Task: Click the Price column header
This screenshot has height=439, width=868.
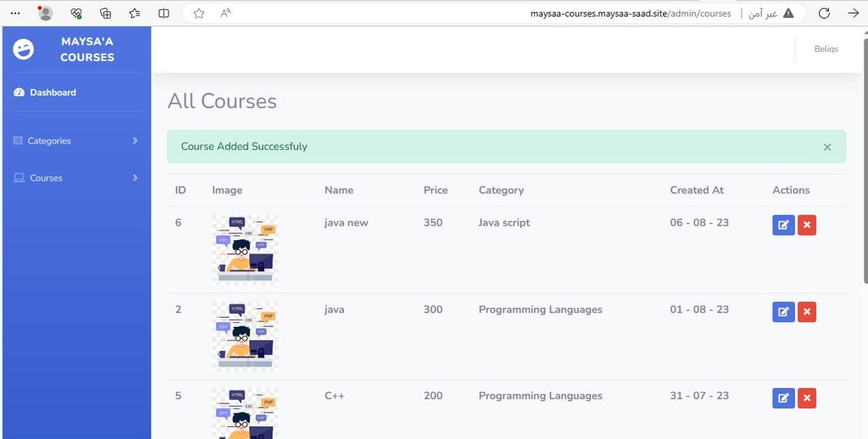Action: tap(436, 190)
